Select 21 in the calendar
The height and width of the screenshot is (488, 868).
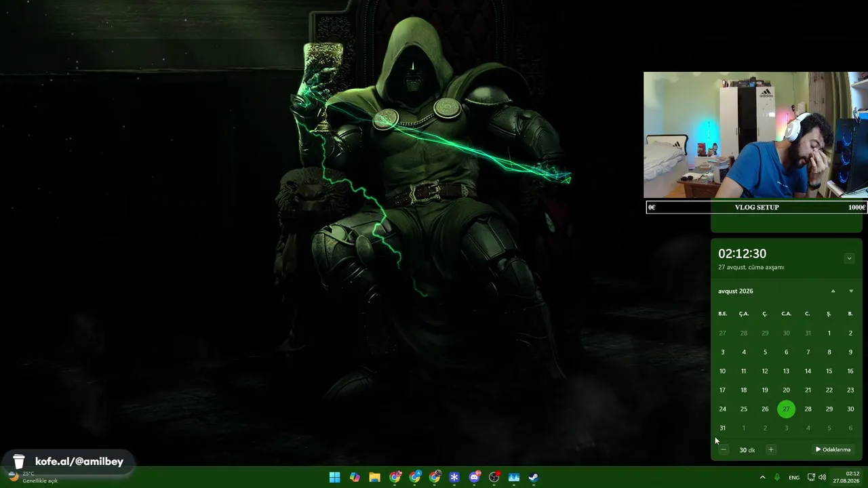tap(808, 390)
